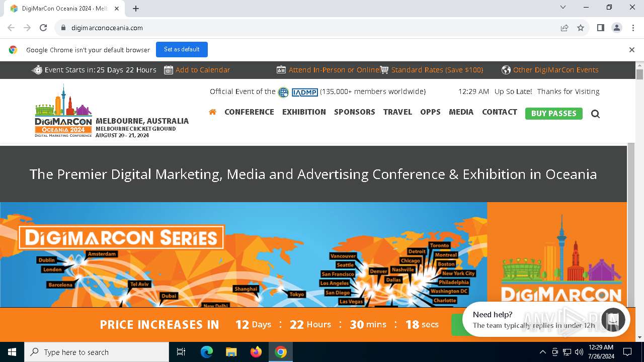Viewport: 644px width, 362px height.
Task: Reload the page with the refresh icon
Action: (43, 28)
